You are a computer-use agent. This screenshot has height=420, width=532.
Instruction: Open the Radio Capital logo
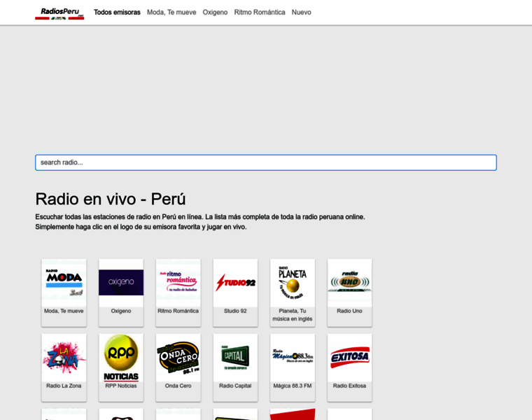tap(235, 358)
